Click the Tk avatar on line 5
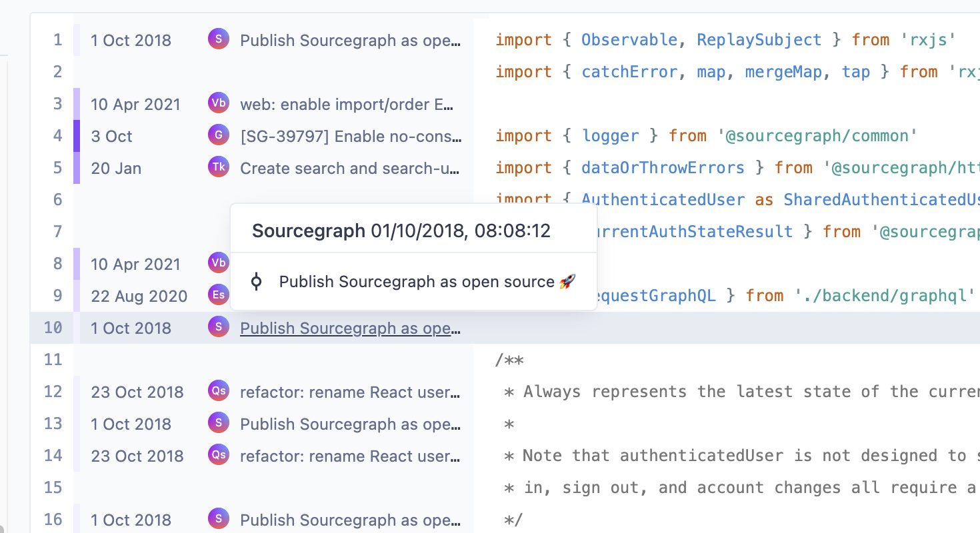 [219, 167]
